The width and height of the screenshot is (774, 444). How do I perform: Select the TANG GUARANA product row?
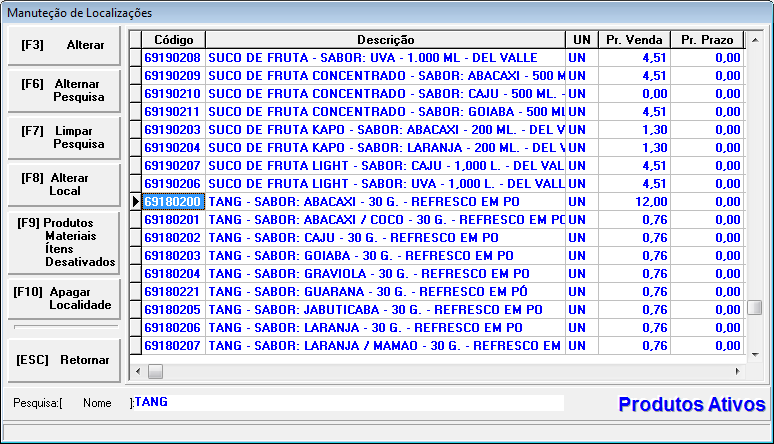pos(385,291)
